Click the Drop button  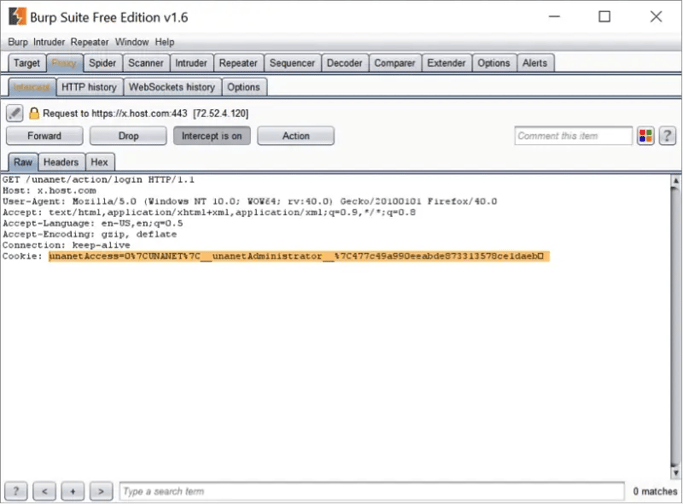point(128,136)
